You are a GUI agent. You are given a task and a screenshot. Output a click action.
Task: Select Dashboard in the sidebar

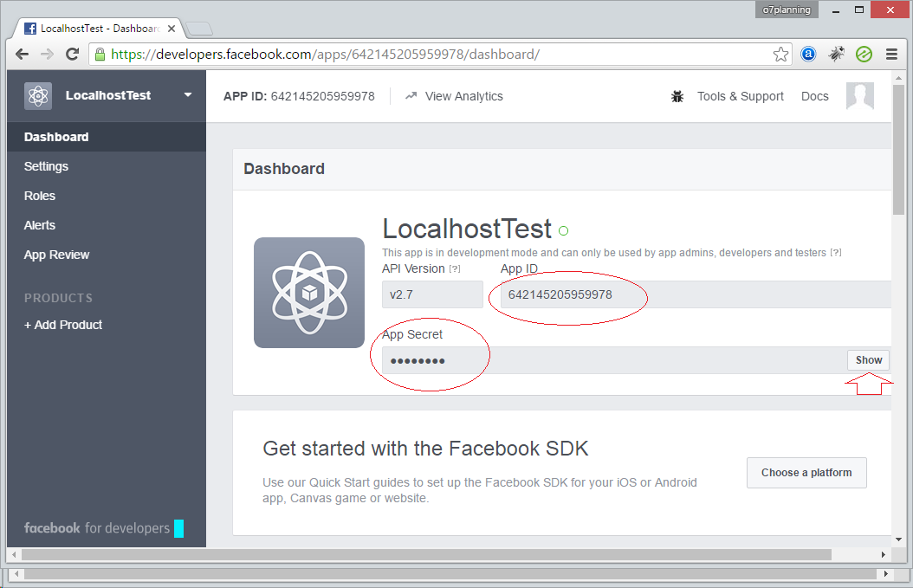coord(107,137)
